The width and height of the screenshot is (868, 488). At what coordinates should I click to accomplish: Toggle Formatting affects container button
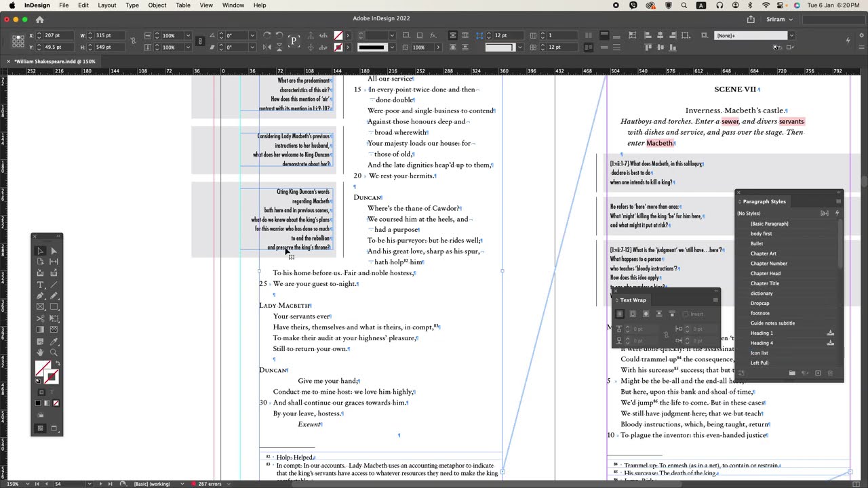(x=41, y=392)
